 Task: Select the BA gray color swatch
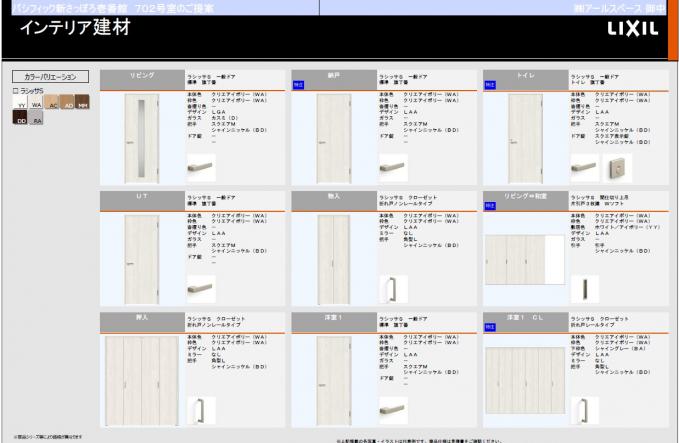(36, 117)
